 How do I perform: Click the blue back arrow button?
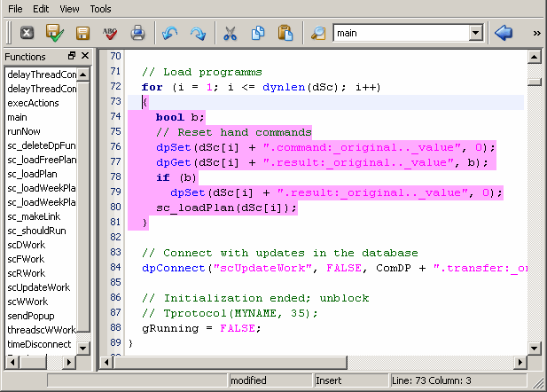coord(504,33)
